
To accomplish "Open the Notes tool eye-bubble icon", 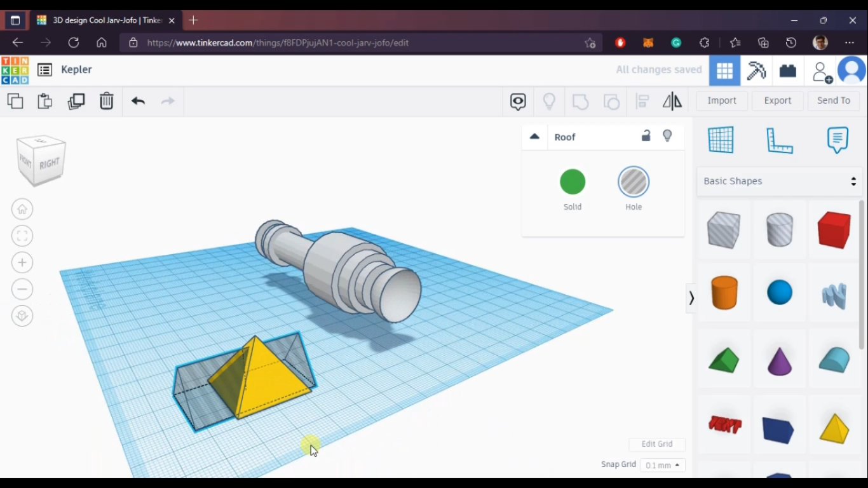I will (518, 102).
